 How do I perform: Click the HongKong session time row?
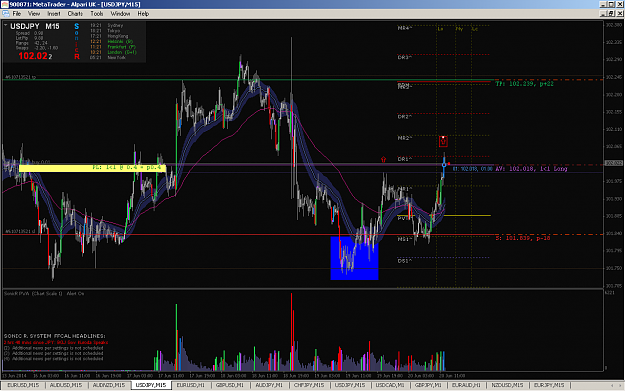click(109, 36)
